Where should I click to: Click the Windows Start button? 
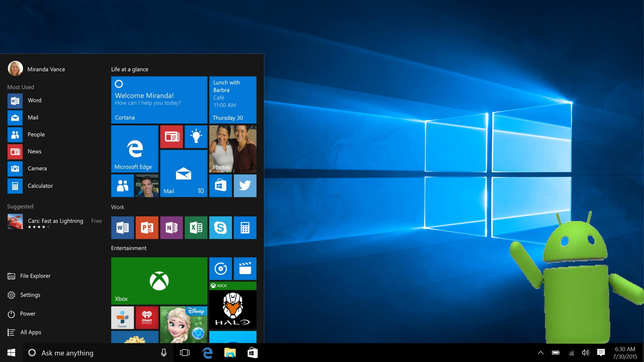[11, 353]
